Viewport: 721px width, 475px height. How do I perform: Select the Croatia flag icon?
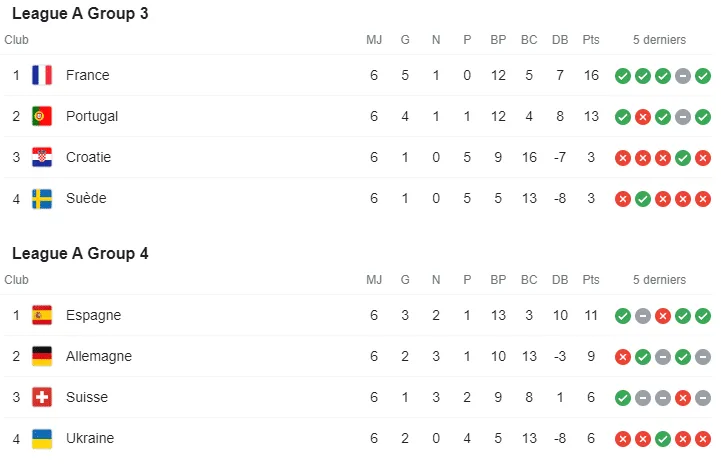42,157
